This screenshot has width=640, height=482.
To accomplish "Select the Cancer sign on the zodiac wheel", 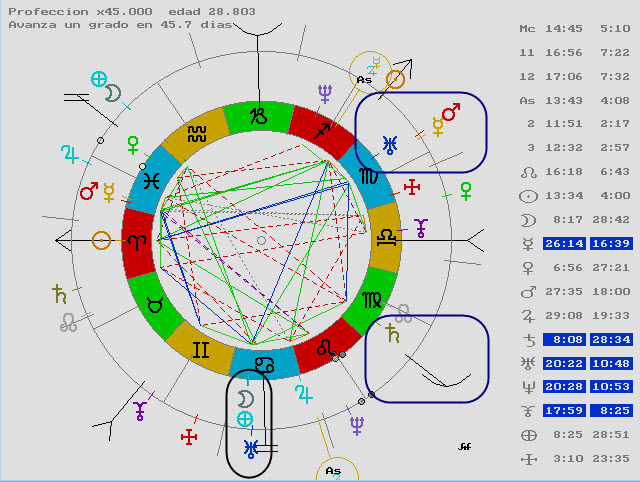I will coord(261,363).
